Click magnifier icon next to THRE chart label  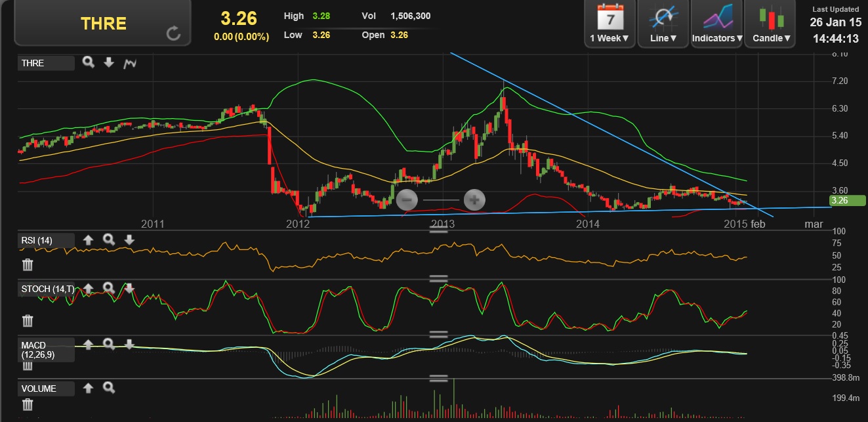click(x=89, y=62)
